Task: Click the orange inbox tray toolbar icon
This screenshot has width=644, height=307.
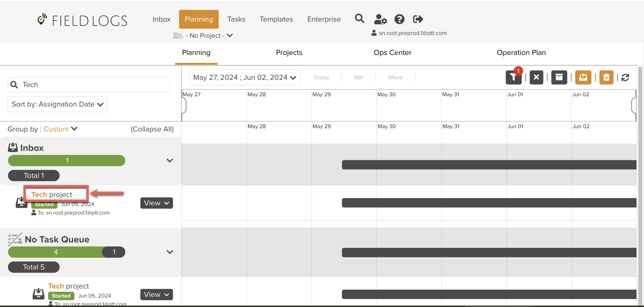Action: tap(583, 77)
